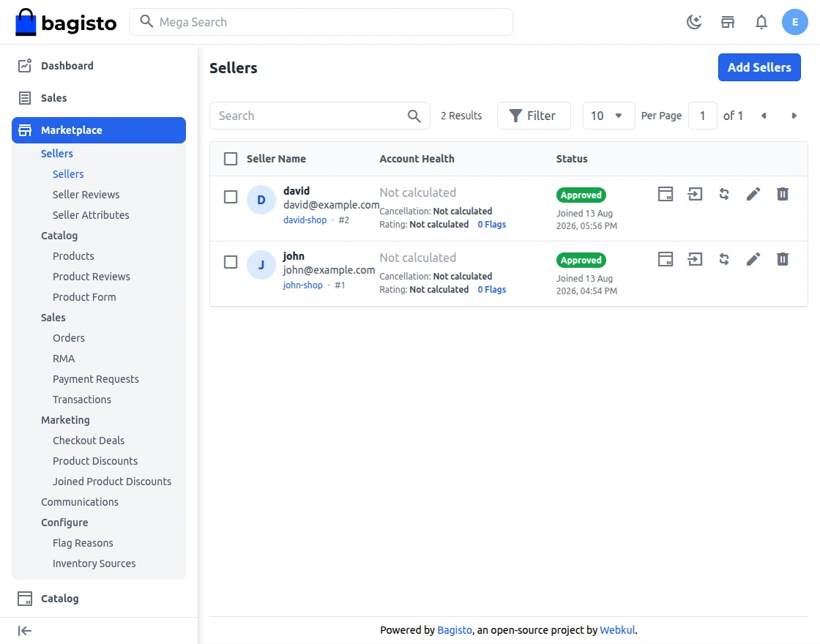Click the Sales list icon in sidebar
The height and width of the screenshot is (644, 820).
coord(25,98)
